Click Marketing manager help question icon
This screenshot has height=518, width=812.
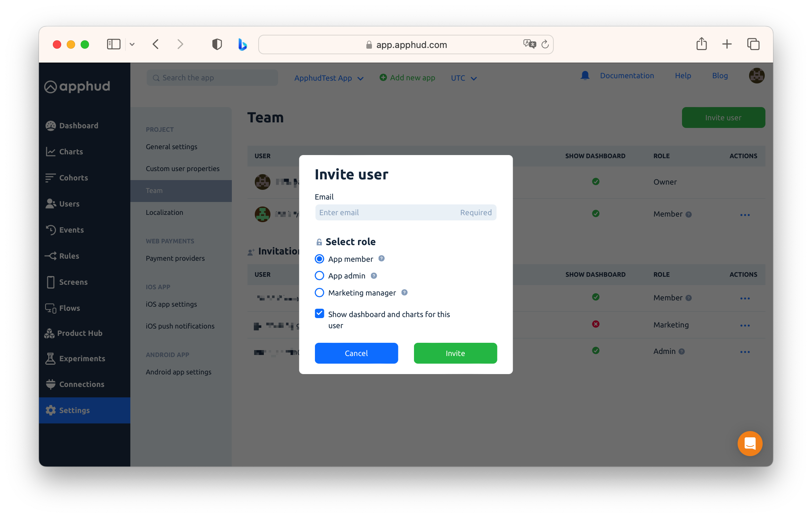404,293
